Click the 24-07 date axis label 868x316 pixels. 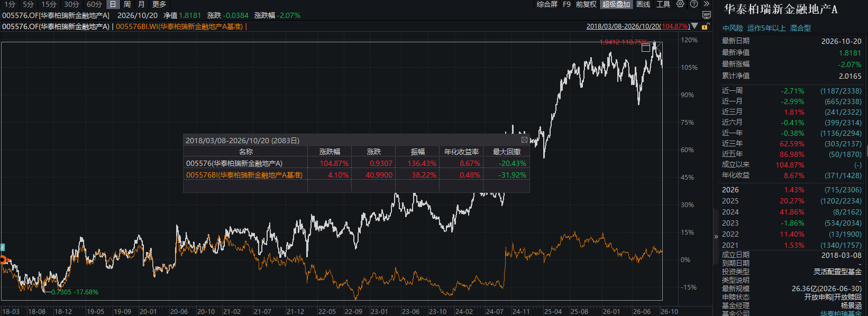point(495,311)
